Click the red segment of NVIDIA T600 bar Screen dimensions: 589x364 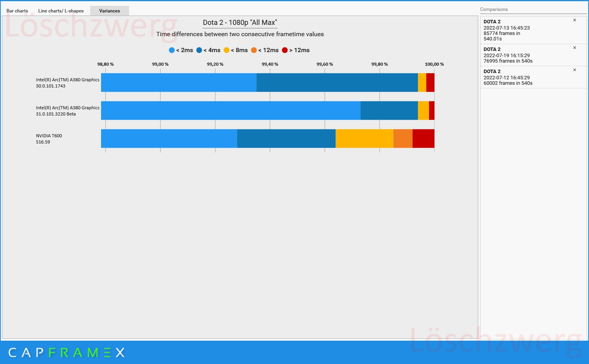[x=423, y=138]
